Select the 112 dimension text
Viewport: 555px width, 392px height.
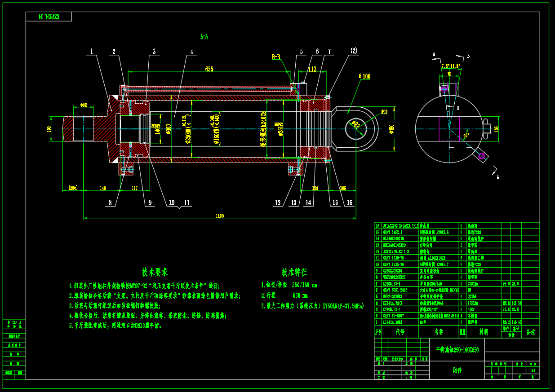[312, 69]
